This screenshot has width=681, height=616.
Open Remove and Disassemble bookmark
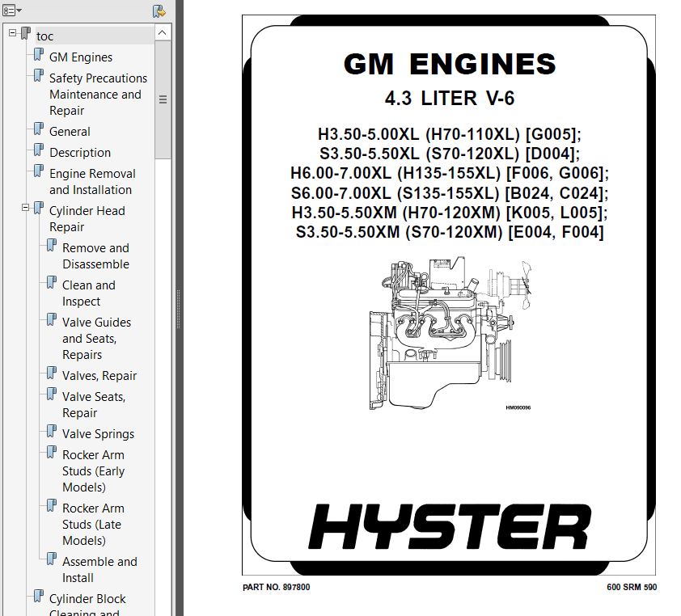point(96,255)
